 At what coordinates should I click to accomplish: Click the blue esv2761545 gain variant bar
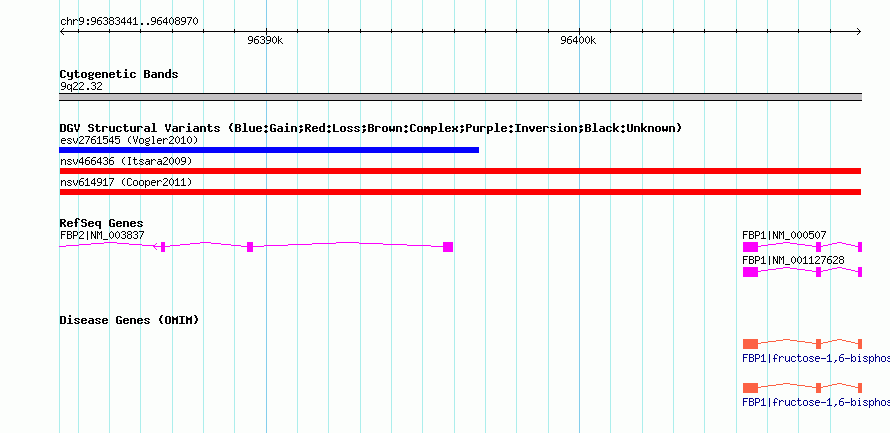pyautogui.click(x=269, y=150)
